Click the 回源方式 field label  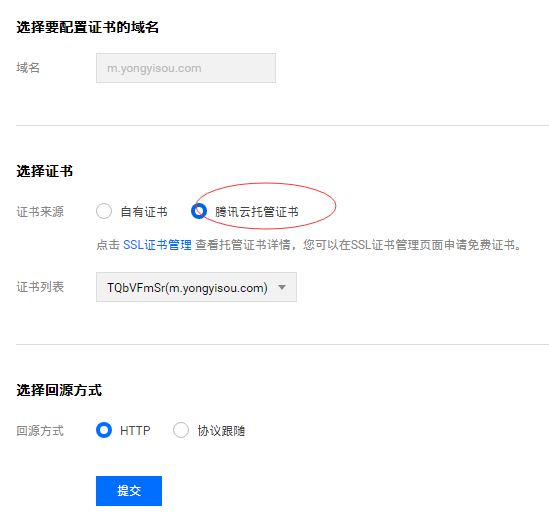(x=40, y=431)
